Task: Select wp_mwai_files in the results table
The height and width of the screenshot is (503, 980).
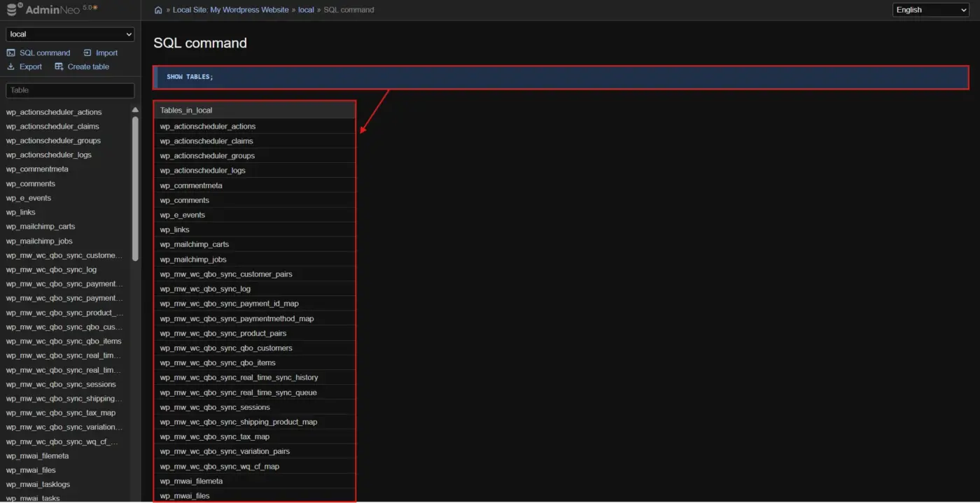Action: click(255, 495)
